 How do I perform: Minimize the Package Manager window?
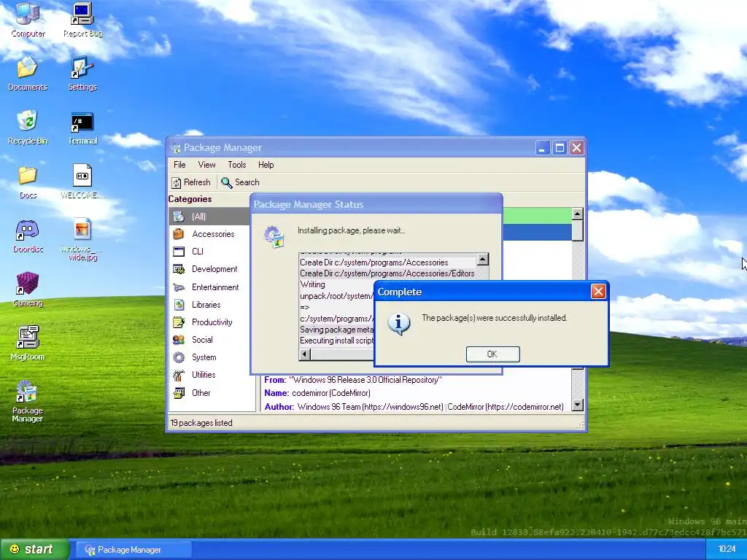click(x=542, y=147)
